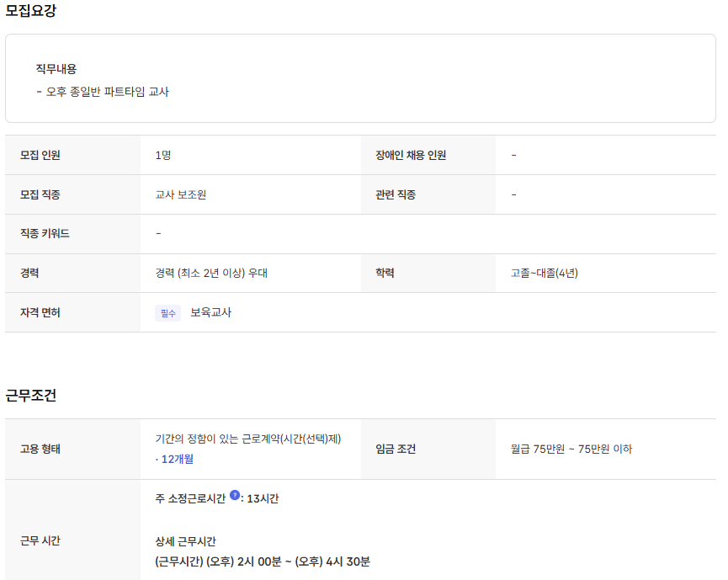Click the 고졸~대졸(4년) education value
The image size is (728, 580).
pos(545,273)
